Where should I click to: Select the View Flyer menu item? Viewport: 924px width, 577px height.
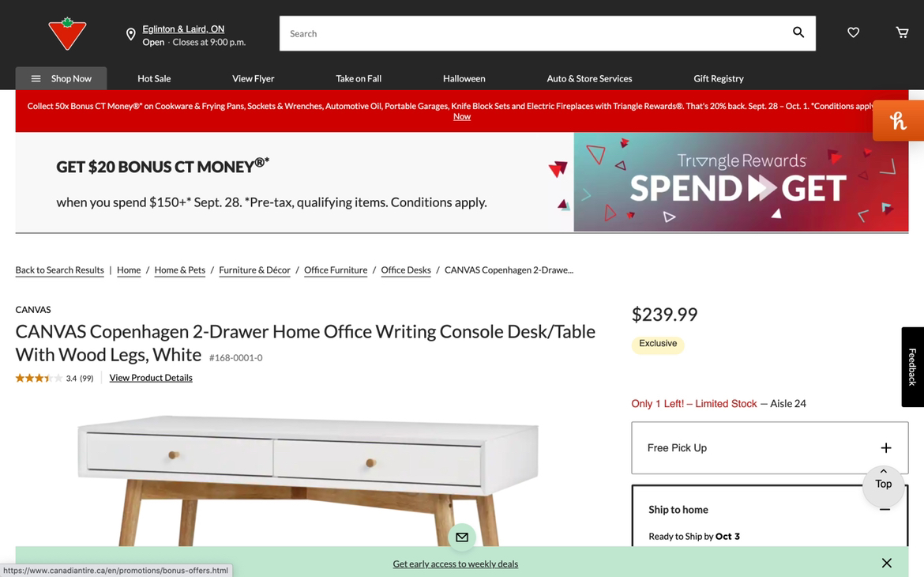click(x=254, y=78)
